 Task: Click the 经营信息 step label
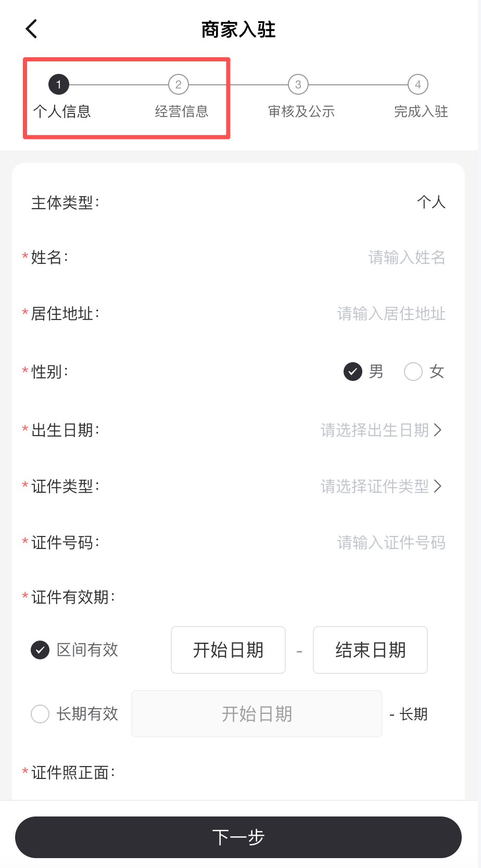[x=181, y=111]
